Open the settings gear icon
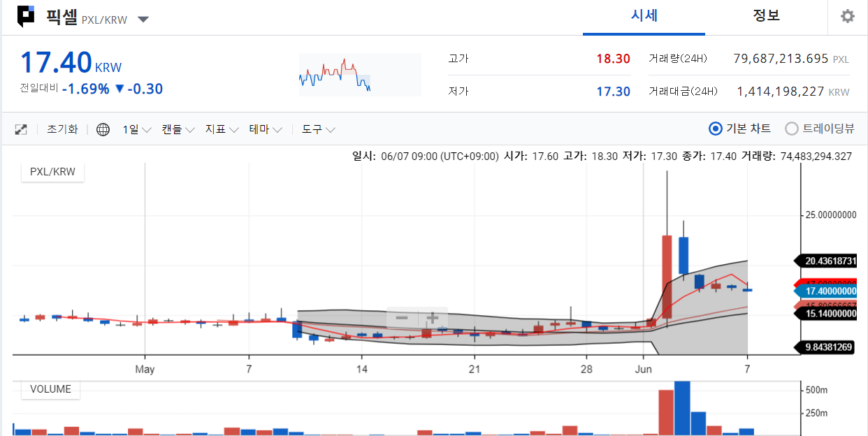This screenshot has width=868, height=436. pyautogui.click(x=848, y=16)
